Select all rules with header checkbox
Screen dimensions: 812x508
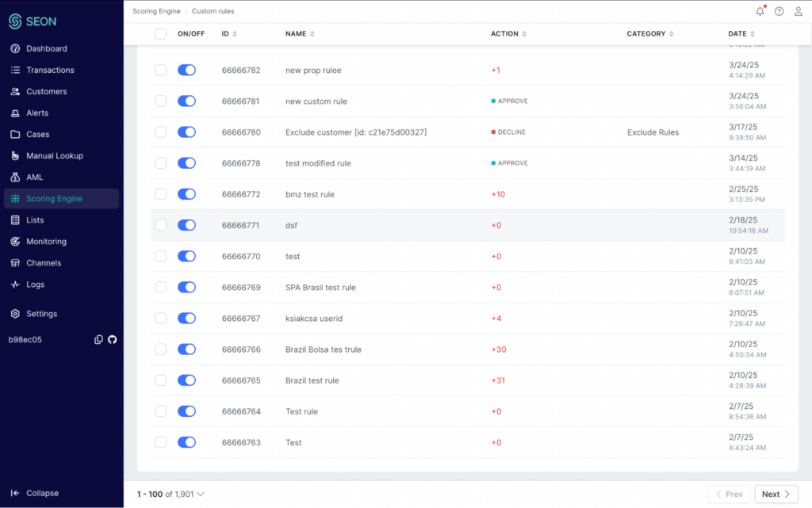[160, 33]
